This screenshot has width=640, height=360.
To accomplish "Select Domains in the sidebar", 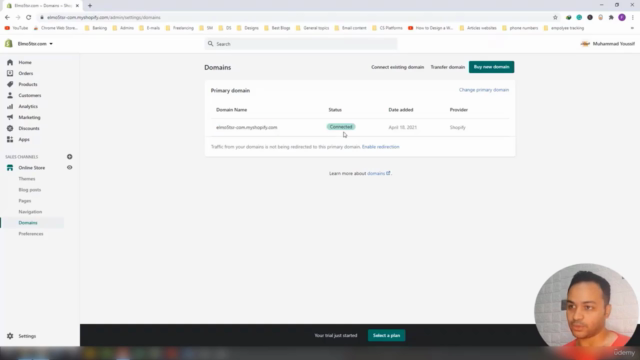I will click(x=28, y=223).
